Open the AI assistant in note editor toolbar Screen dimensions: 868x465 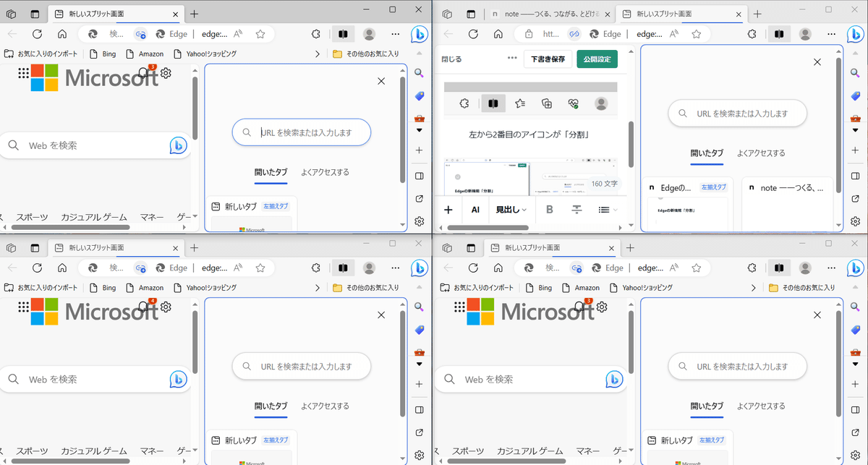[475, 210]
